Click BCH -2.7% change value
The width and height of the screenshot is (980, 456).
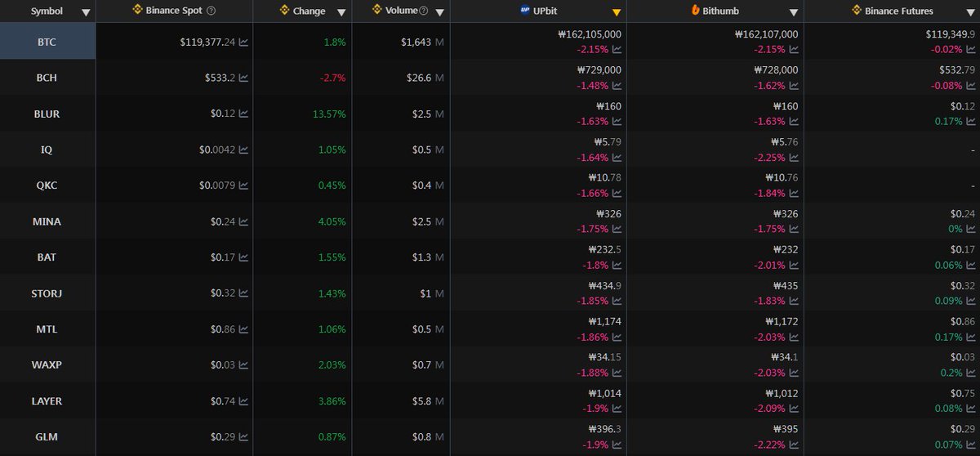point(332,78)
